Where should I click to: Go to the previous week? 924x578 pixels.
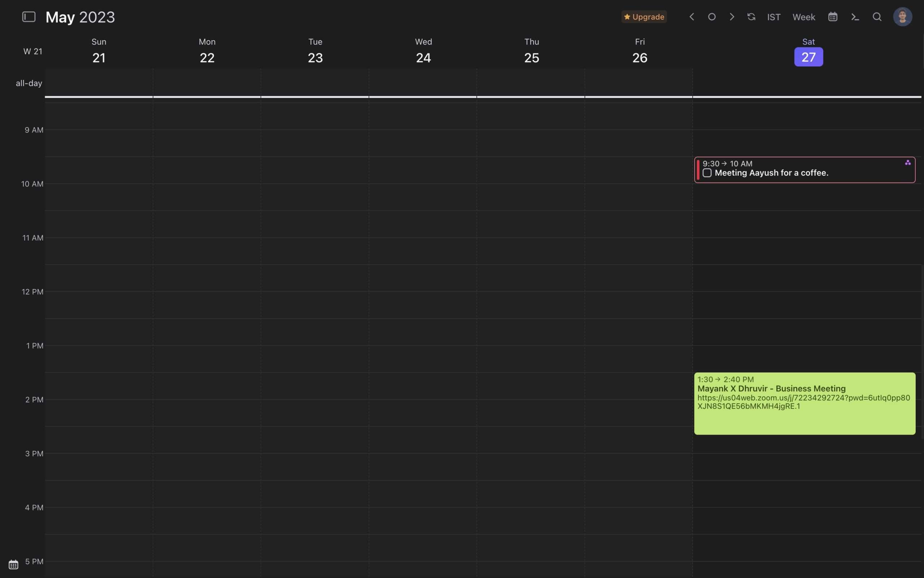[x=692, y=17]
